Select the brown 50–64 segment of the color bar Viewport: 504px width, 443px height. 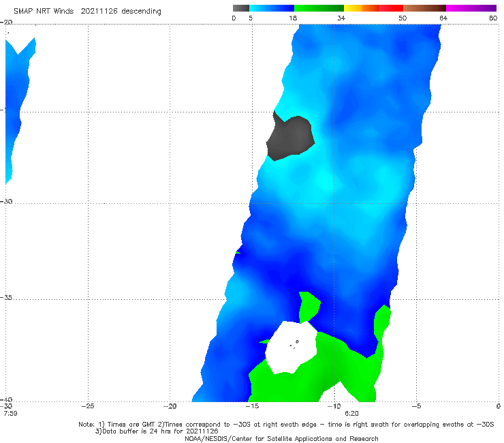424,8
